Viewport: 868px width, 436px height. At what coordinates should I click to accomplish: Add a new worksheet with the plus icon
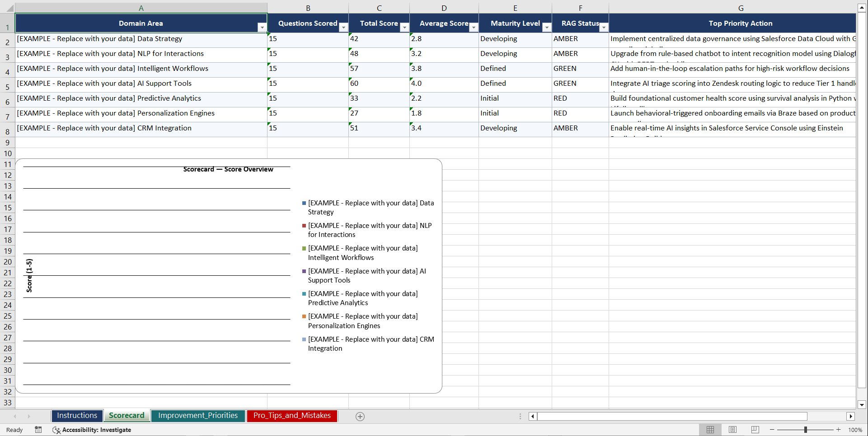pyautogui.click(x=360, y=416)
